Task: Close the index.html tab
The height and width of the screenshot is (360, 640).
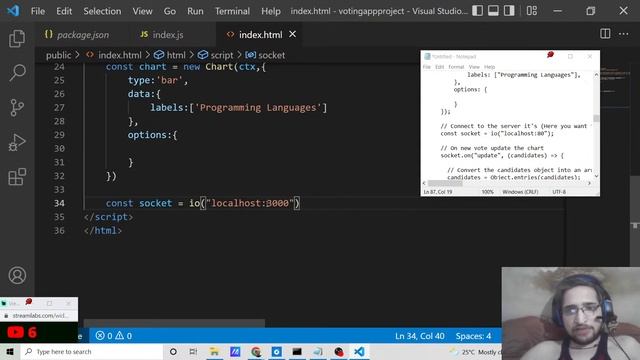Action: pos(293,34)
